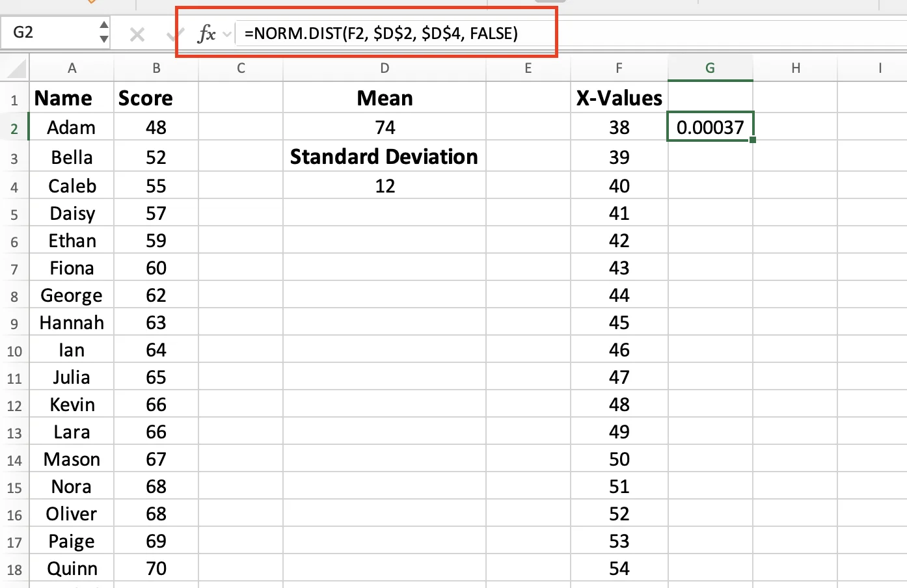Select the cell with name Adam
This screenshot has width=907, height=588.
coord(72,127)
